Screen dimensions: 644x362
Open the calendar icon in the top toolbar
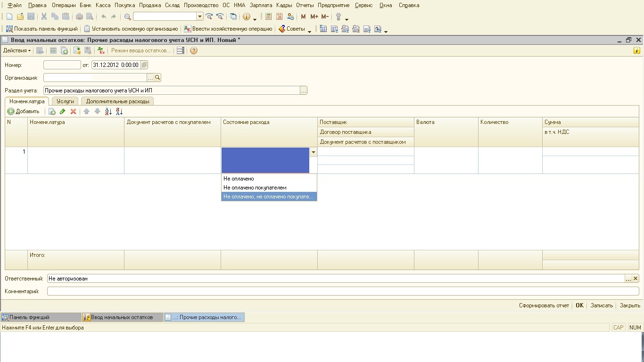(279, 16)
